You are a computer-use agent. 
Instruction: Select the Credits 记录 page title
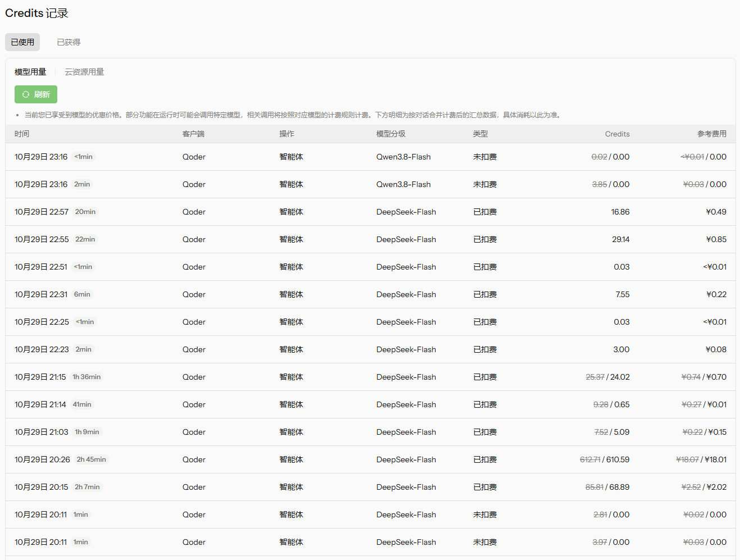pos(36,13)
